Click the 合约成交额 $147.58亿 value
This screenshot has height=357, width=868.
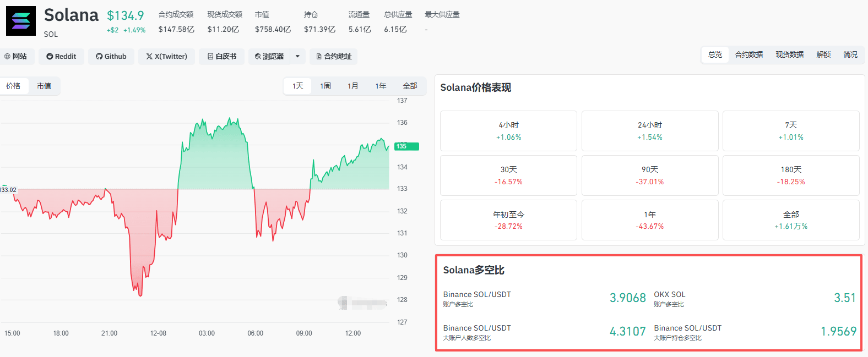point(176,29)
